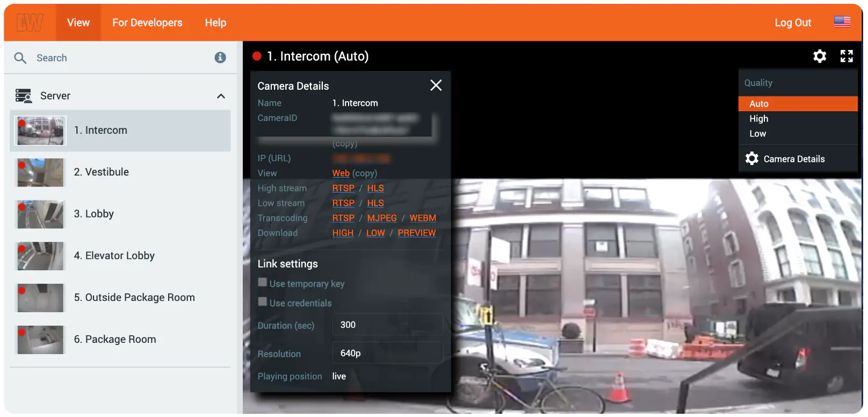
Task: Click the Log Out link
Action: pos(793,23)
